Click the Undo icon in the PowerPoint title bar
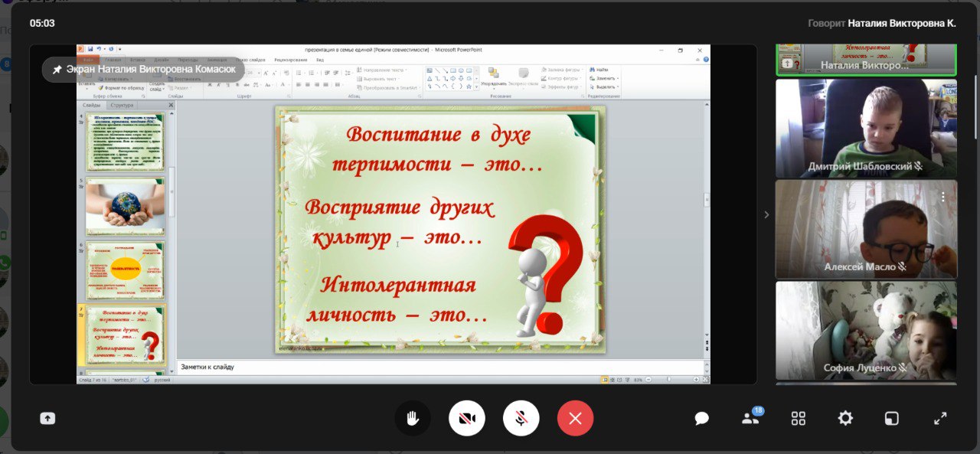980x454 pixels. [99, 49]
